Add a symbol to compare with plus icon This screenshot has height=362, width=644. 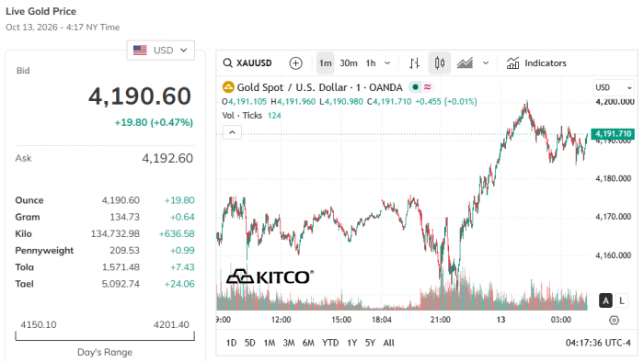point(295,63)
